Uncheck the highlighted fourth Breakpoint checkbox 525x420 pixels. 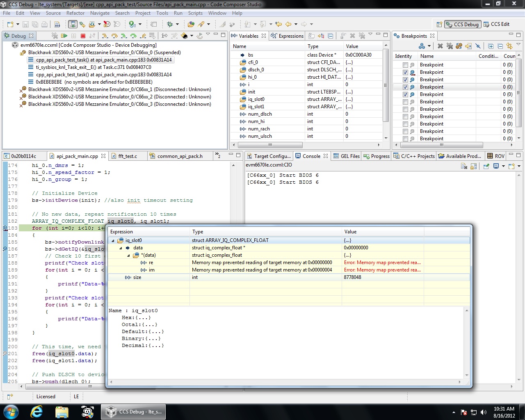tap(405, 87)
